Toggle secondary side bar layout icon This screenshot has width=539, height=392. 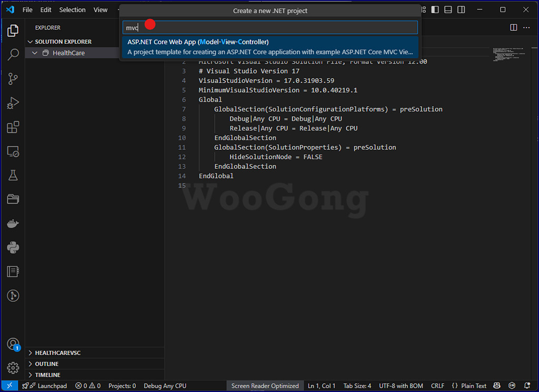point(461,9)
